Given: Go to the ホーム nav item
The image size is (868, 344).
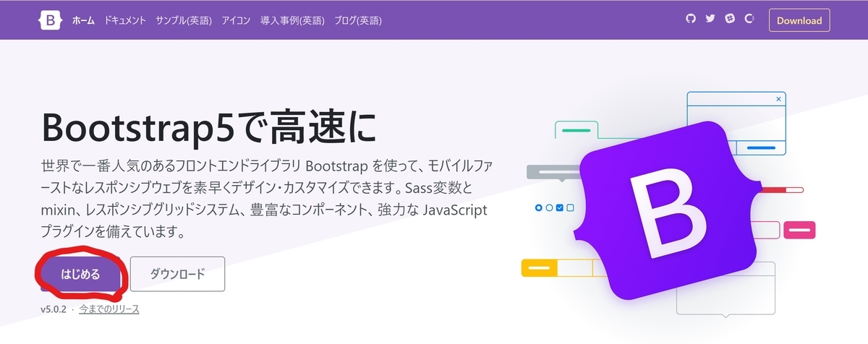Looking at the screenshot, I should click(83, 20).
